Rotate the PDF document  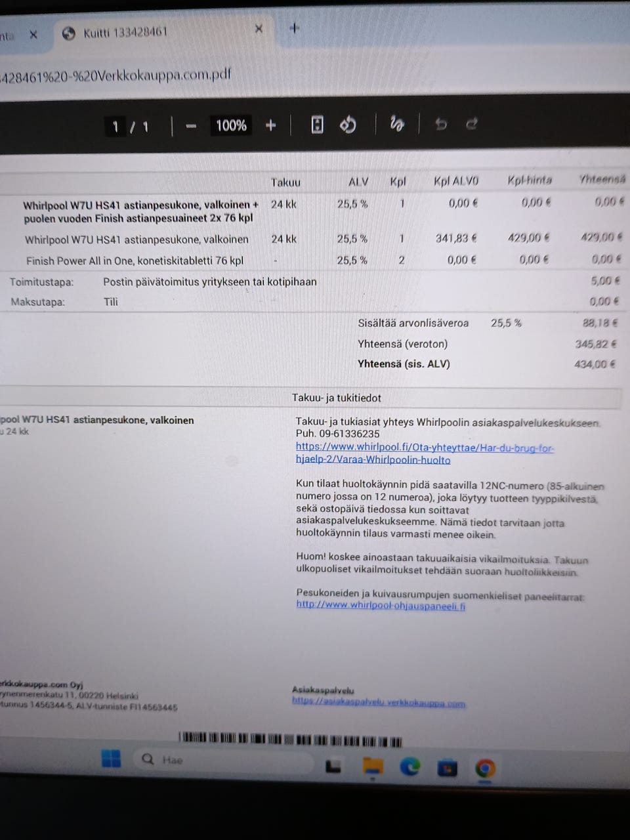[348, 124]
